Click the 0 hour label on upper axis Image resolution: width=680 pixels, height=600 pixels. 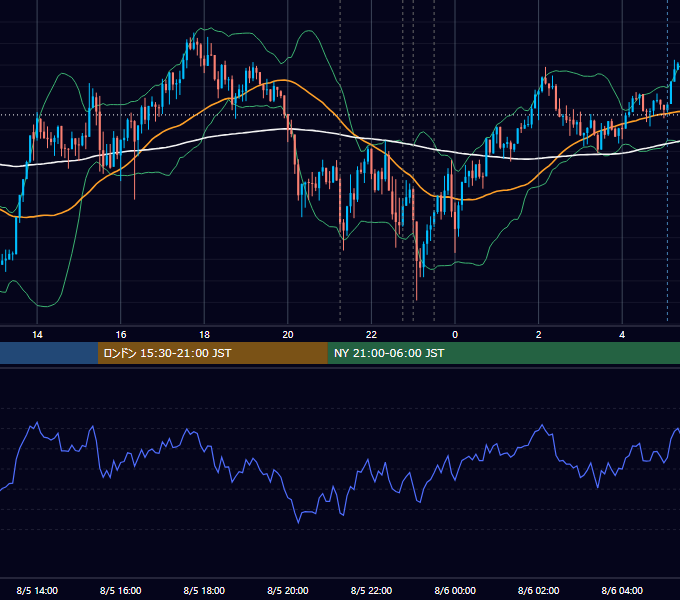455,335
